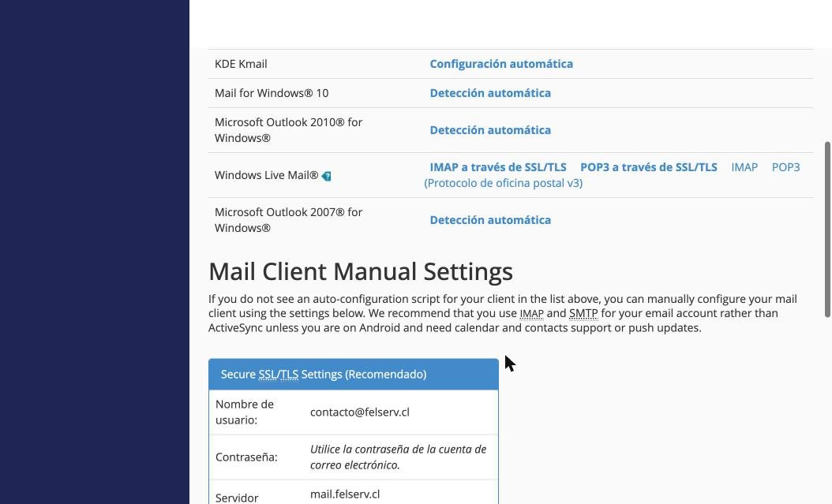Click the underlined SMTP abbreviation in the paragraph

pyautogui.click(x=583, y=313)
